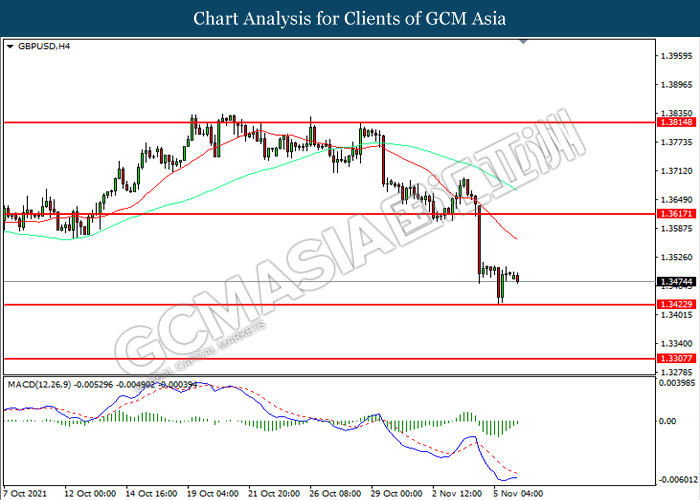Click the Chart Analysis for Clients header title
Image resolution: width=700 pixels, height=500 pixels.
coord(350,19)
